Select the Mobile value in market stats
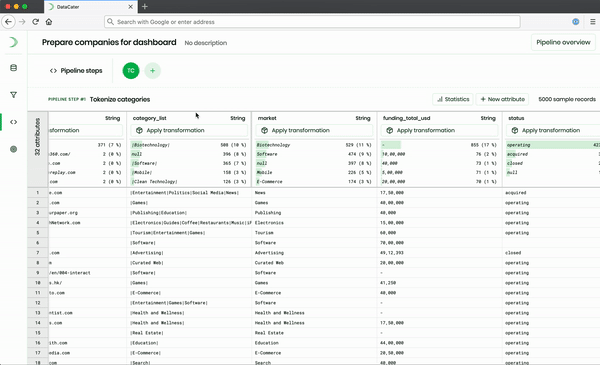600x365 pixels. pos(264,173)
